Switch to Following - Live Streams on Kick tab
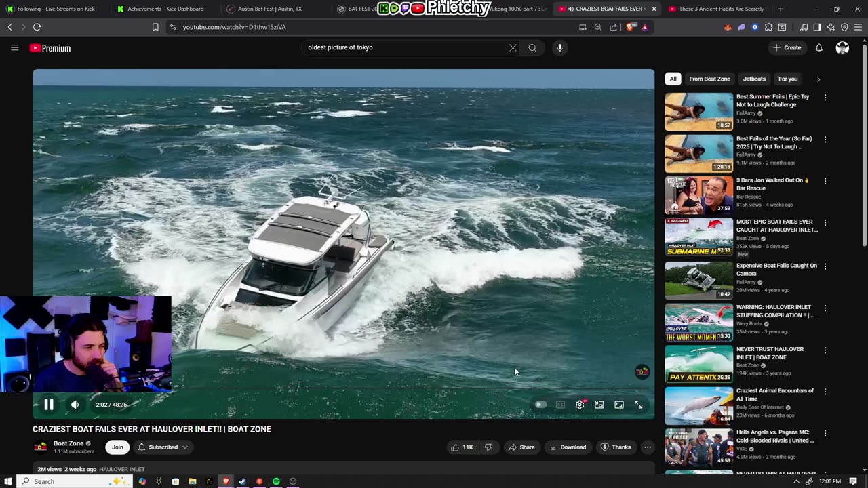 coord(55,9)
